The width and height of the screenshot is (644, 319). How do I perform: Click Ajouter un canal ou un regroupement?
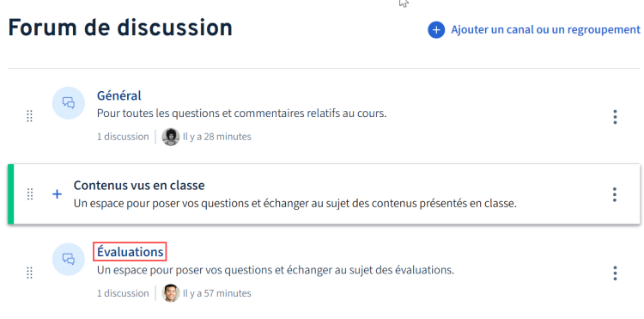pyautogui.click(x=545, y=30)
